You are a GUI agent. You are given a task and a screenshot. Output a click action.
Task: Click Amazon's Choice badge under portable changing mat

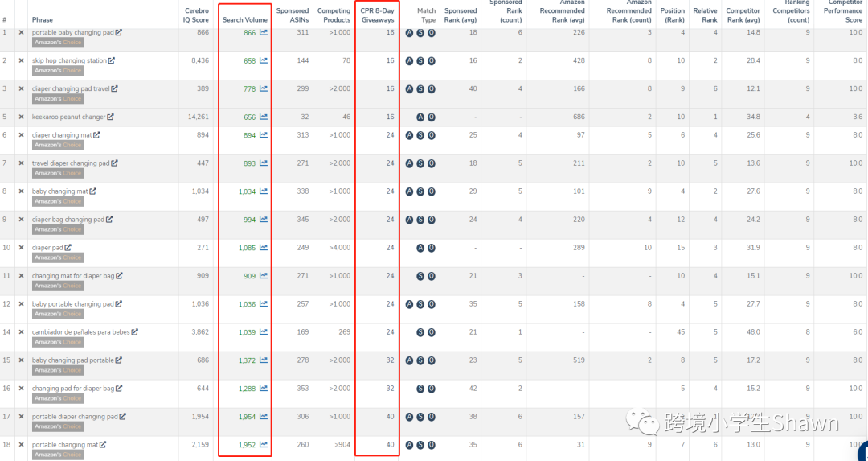pos(58,455)
